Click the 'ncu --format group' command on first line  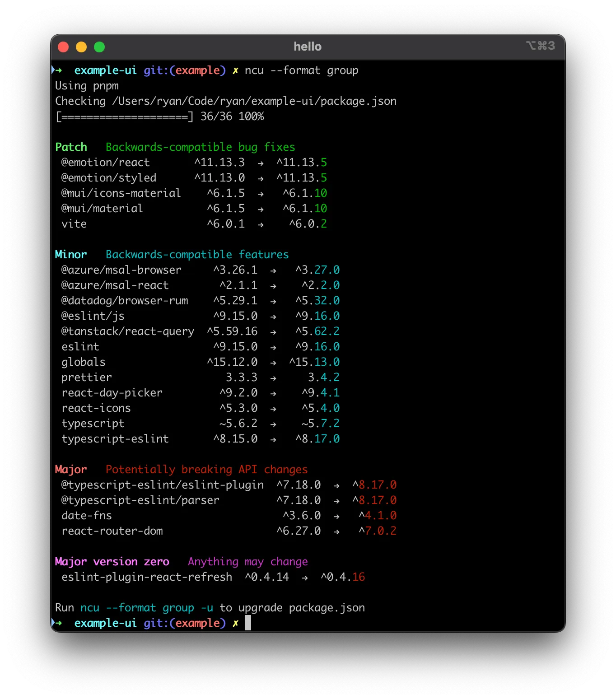click(302, 71)
